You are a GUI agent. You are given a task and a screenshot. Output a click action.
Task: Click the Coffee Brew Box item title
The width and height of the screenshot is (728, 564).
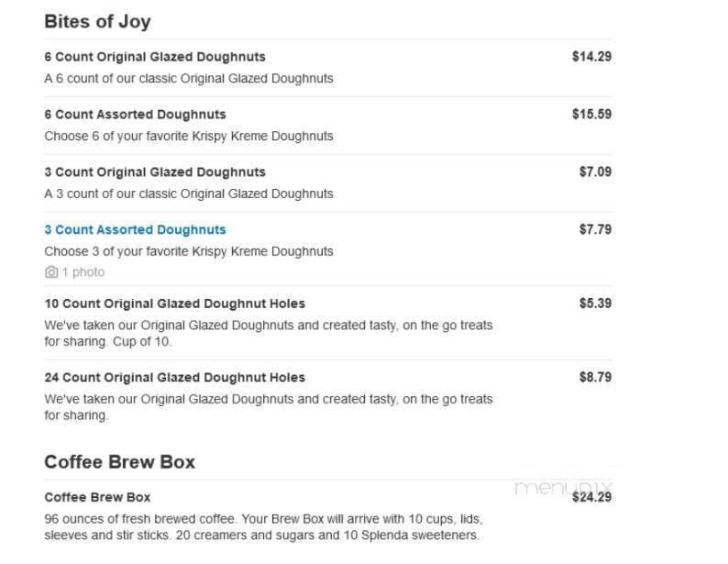click(97, 497)
